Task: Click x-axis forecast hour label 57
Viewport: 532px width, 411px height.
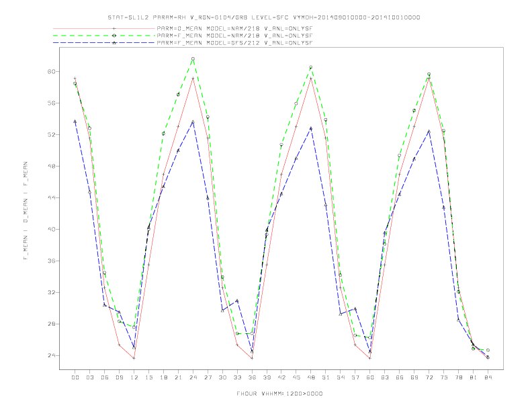Action: pos(355,377)
